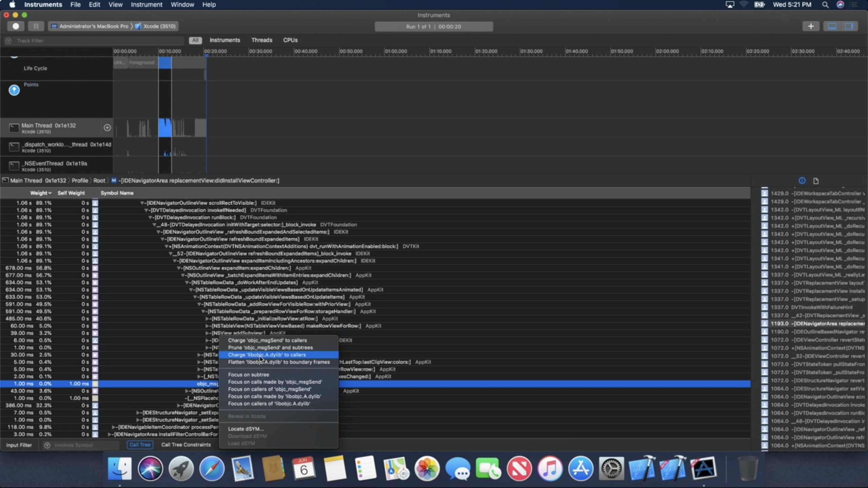Click the record button in toolbar

click(16, 26)
